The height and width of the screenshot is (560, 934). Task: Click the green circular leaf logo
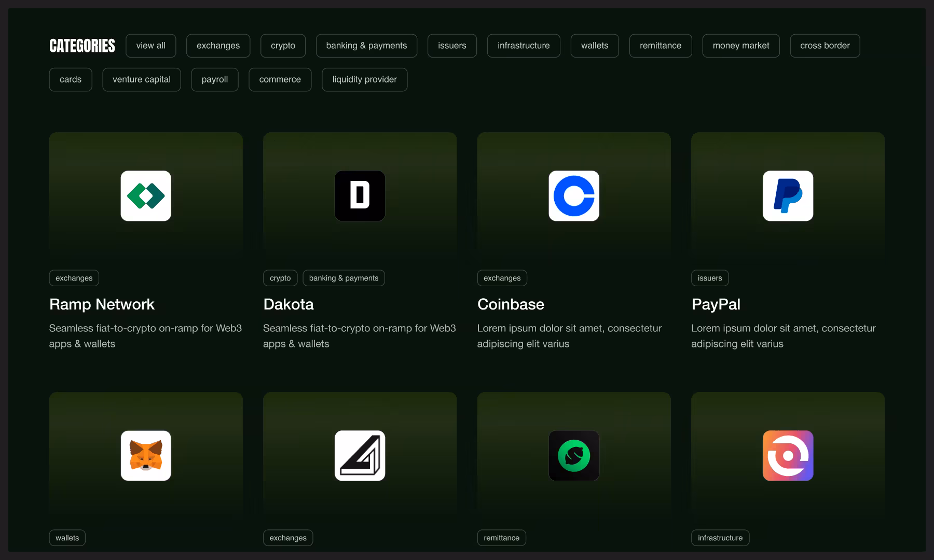pos(574,456)
